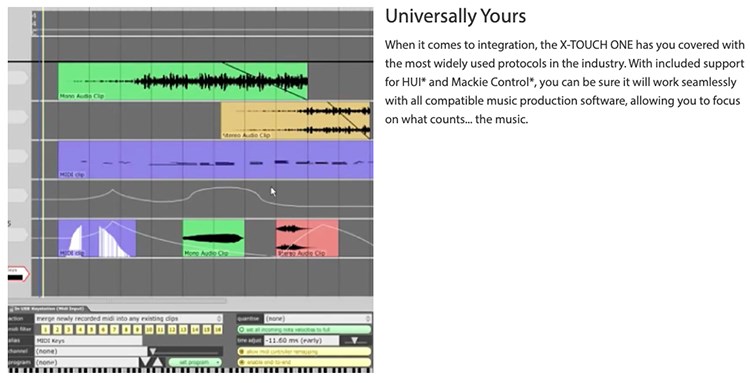
Task: Enable allow midi controller remapping option
Action: point(304,351)
